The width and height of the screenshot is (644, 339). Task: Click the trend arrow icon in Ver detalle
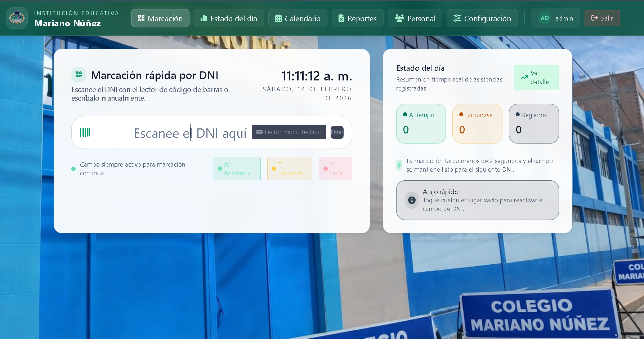pos(524,78)
